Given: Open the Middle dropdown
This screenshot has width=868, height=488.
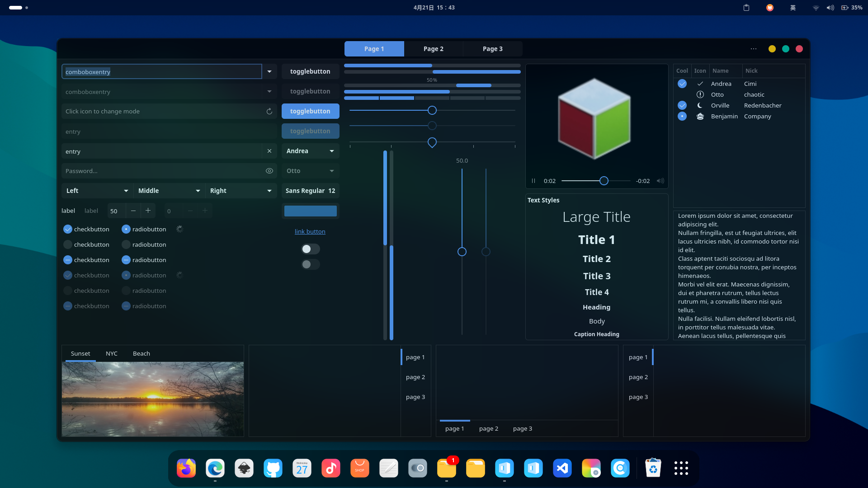Looking at the screenshot, I should click(x=169, y=191).
